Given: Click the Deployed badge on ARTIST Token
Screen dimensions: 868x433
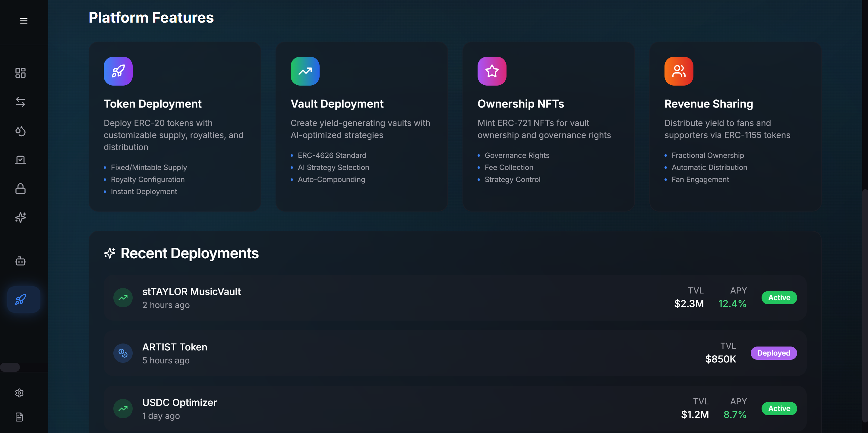Looking at the screenshot, I should click(774, 353).
